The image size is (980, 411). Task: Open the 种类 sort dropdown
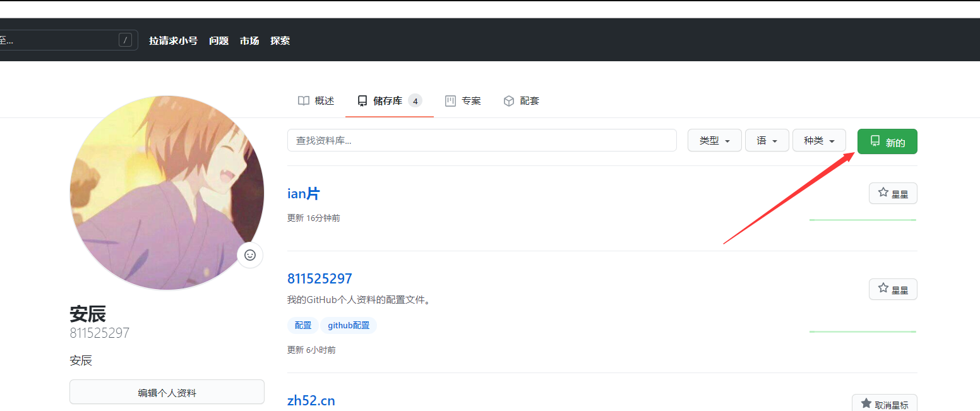click(819, 141)
